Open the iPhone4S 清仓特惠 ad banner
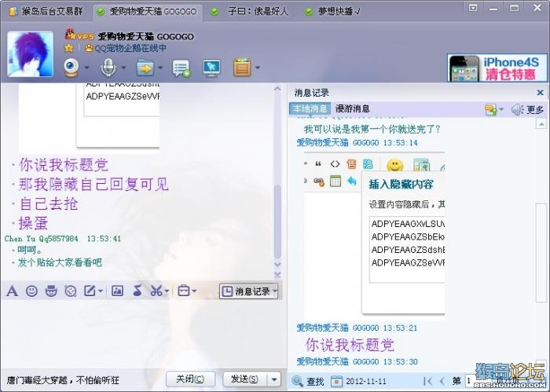The height and width of the screenshot is (392, 550). click(x=497, y=68)
